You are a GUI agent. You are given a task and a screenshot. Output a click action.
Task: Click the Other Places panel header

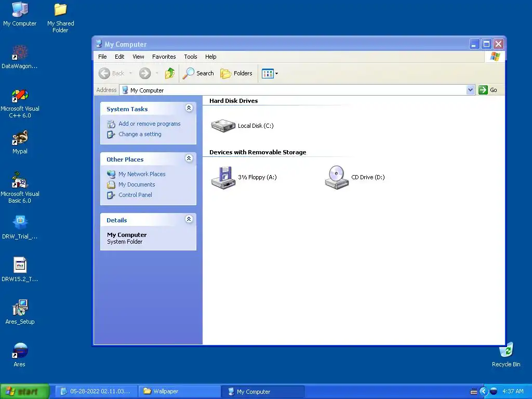click(148, 159)
